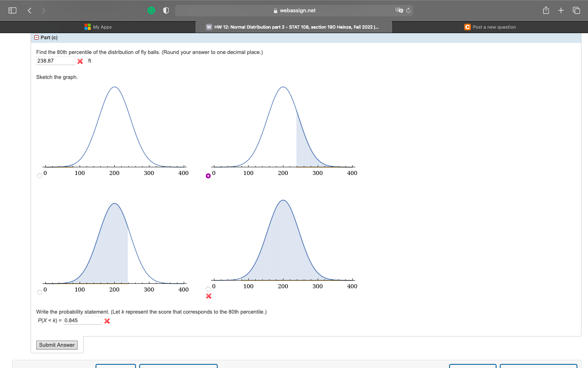Select the unshaded normal curve graph option
588x368 pixels.
coord(40,176)
